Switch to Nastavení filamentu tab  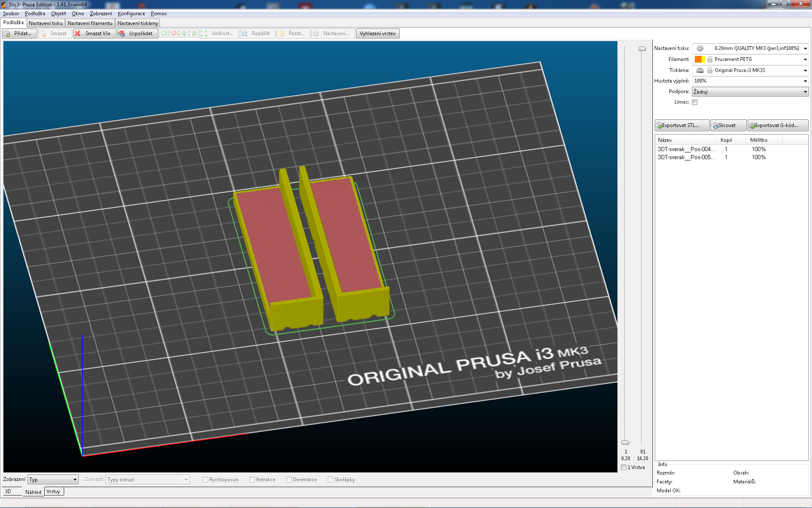click(90, 23)
